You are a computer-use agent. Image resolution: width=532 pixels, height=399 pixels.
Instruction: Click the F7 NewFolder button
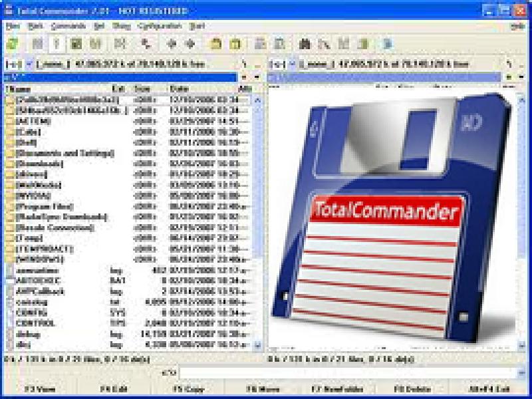337,389
